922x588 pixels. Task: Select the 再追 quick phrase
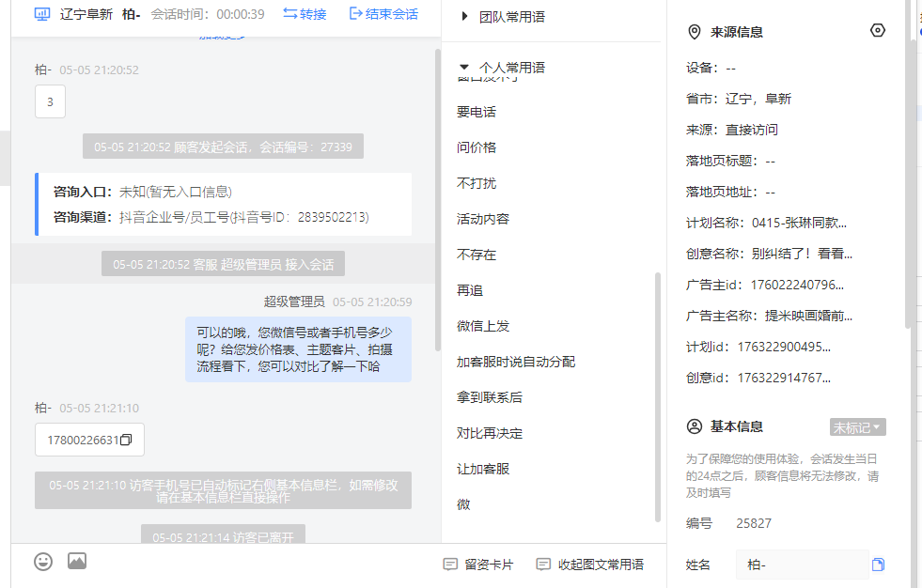click(470, 291)
